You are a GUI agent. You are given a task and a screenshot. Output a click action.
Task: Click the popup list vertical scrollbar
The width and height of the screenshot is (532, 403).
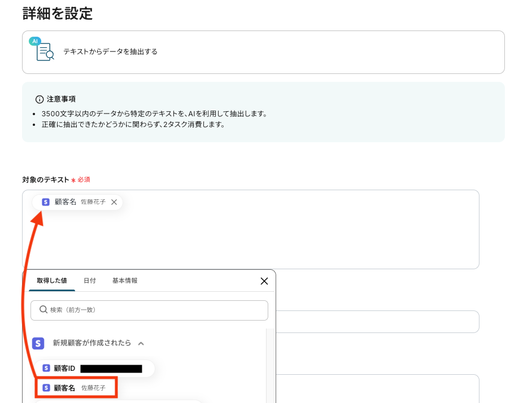[x=271, y=365]
